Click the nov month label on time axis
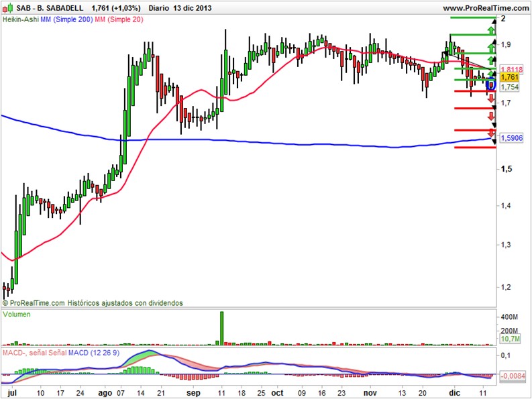532x399 pixels. 370,393
